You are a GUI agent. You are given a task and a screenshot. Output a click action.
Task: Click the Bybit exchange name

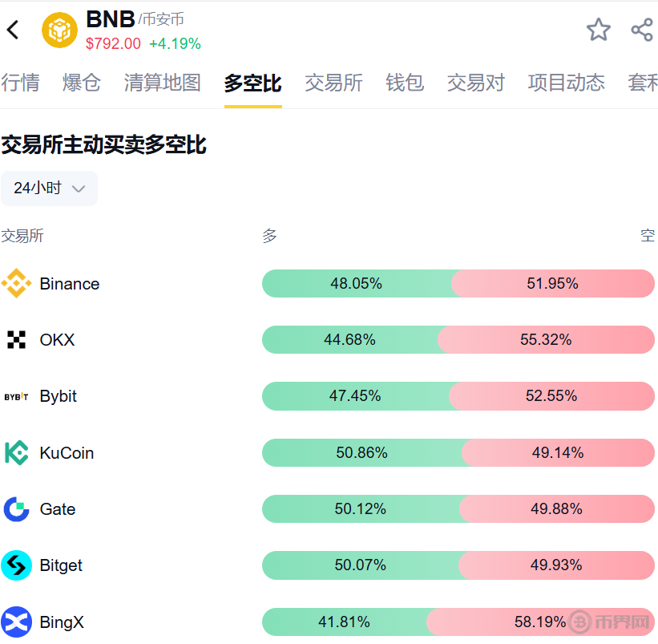click(59, 396)
